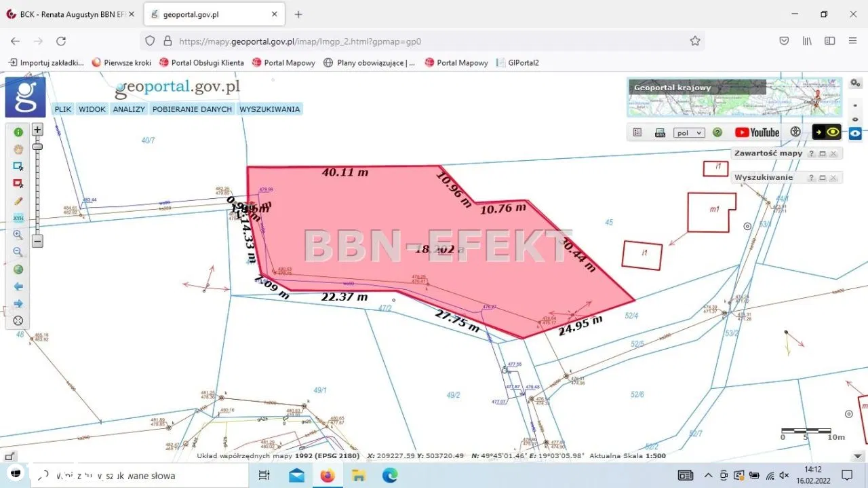
Task: Expand the Wyszukiwanie panel
Action: click(x=822, y=178)
